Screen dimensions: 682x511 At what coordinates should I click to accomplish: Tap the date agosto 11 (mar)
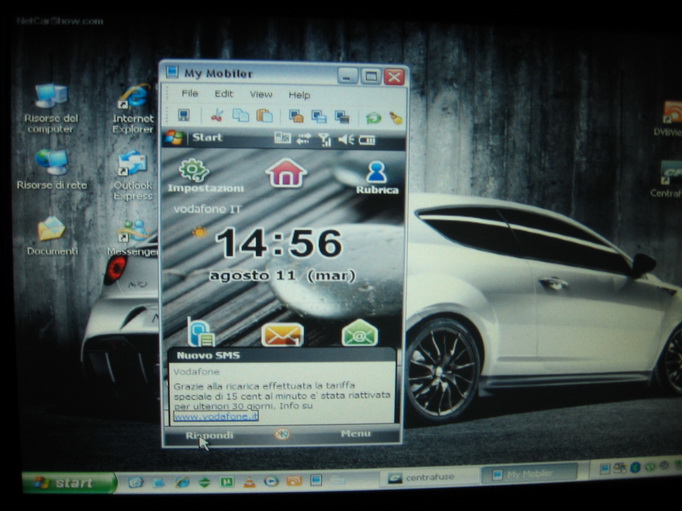282,276
